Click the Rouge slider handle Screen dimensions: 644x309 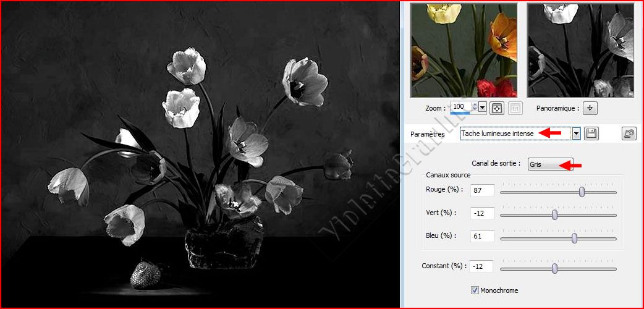582,192
